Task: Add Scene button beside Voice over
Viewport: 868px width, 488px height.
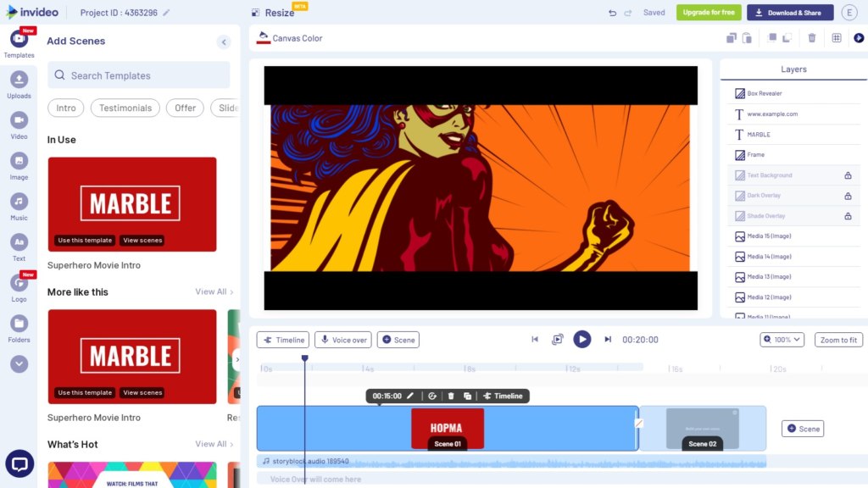Action: pyautogui.click(x=398, y=340)
